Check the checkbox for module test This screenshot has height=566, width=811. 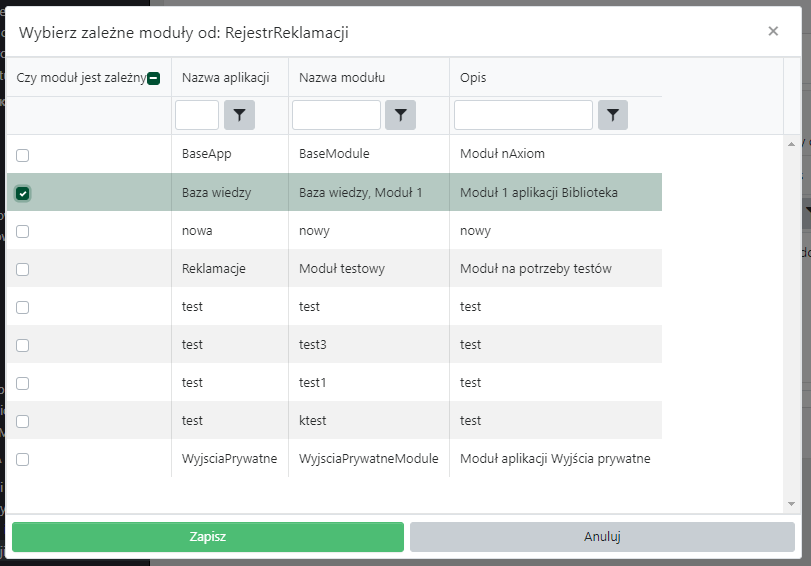(x=22, y=307)
